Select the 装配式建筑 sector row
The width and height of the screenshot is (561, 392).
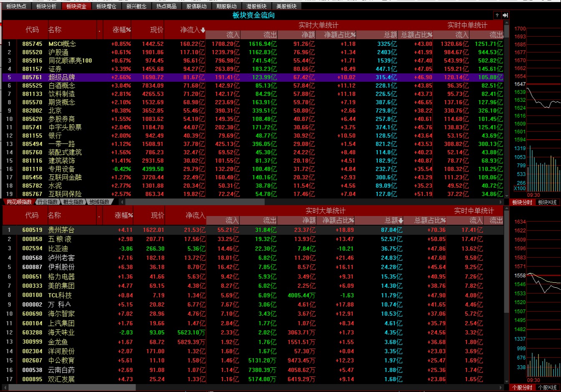(253, 152)
